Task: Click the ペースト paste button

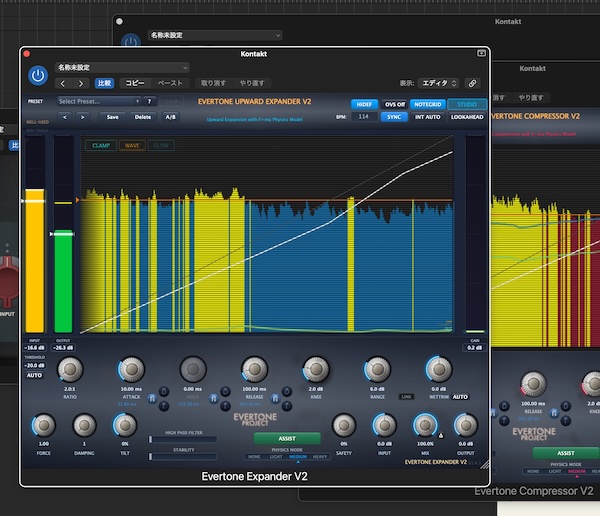Action: pos(170,83)
